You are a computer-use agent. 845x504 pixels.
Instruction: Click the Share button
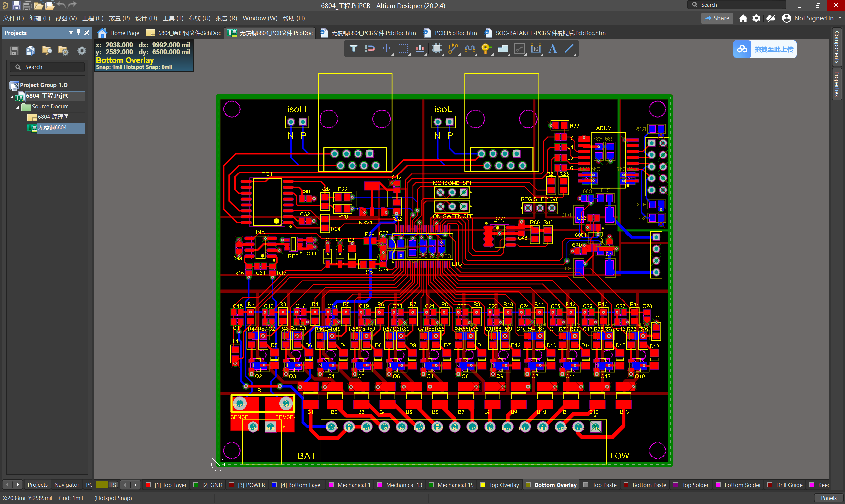pos(717,18)
